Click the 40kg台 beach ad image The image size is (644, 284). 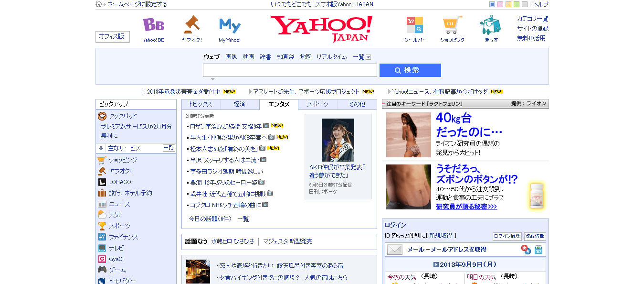pos(409,135)
